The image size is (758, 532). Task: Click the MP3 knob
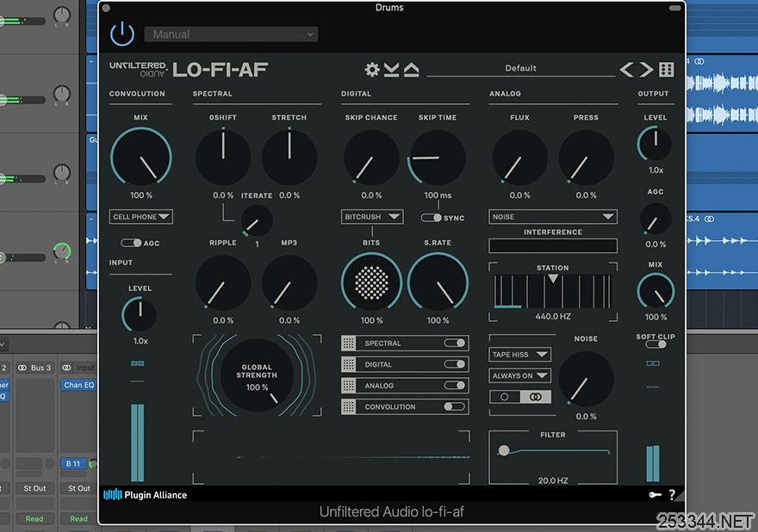pos(289,283)
